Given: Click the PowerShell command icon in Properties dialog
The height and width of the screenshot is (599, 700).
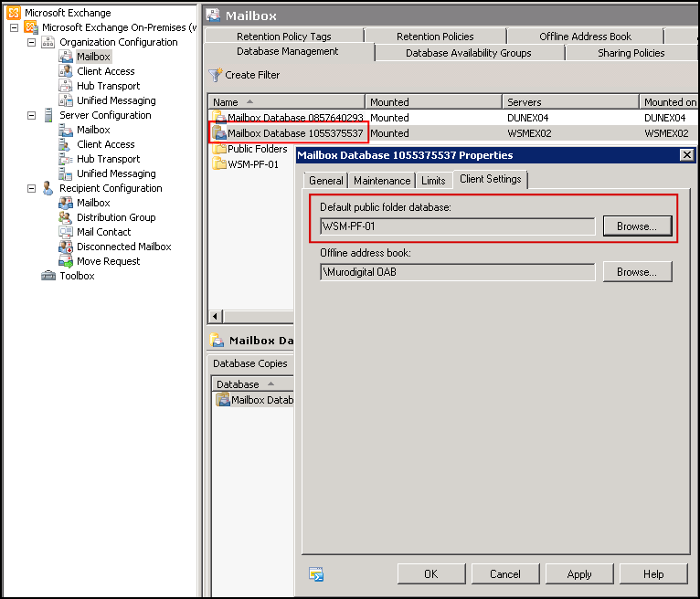Looking at the screenshot, I should [316, 574].
